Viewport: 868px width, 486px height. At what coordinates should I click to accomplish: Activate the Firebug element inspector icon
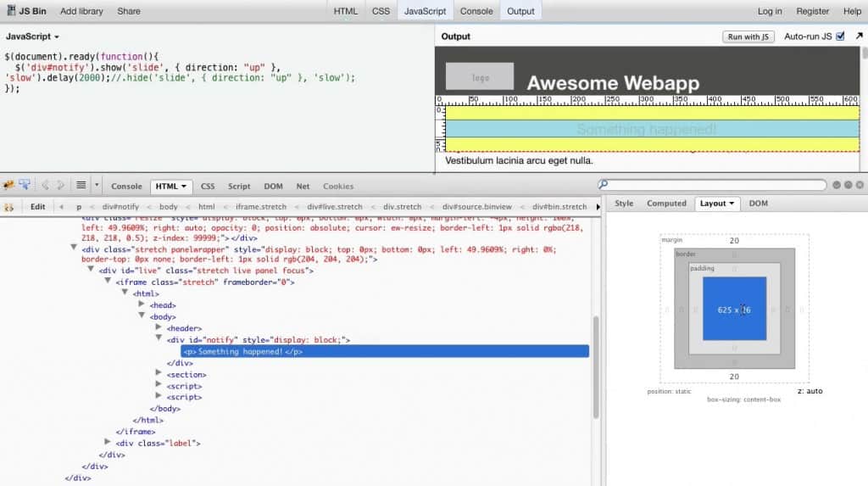[x=25, y=185]
